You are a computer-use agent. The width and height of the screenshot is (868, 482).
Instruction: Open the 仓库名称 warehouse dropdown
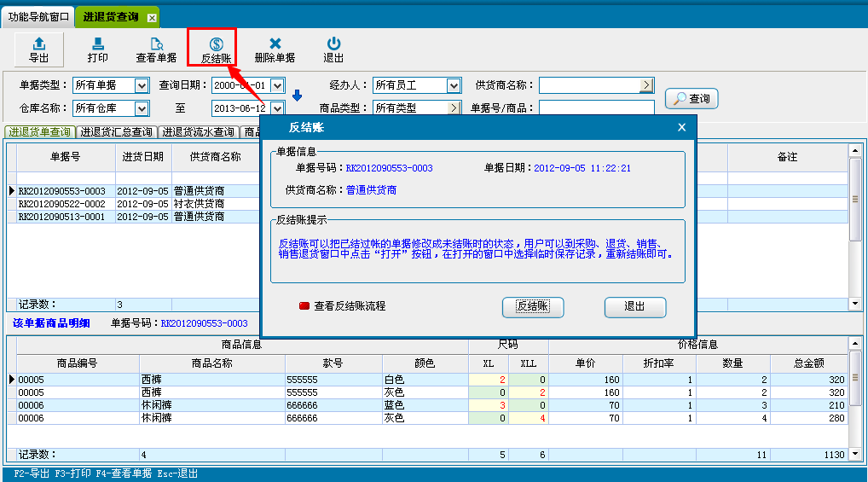141,108
